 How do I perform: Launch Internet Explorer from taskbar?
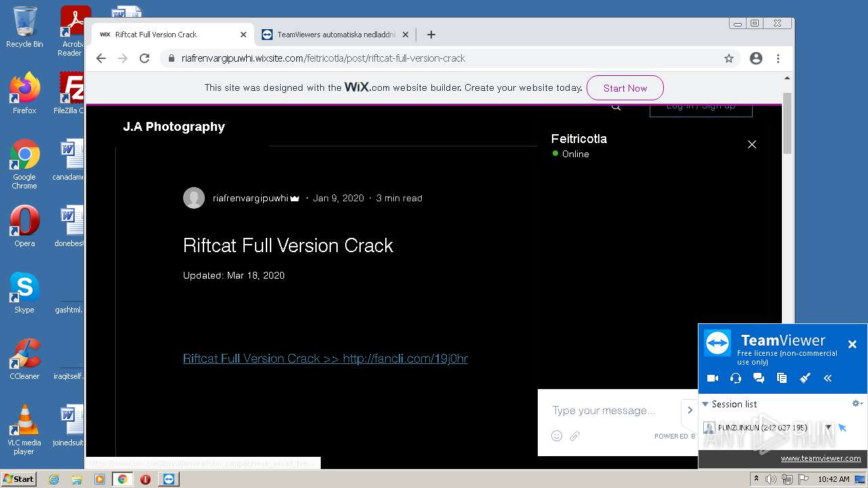click(54, 479)
